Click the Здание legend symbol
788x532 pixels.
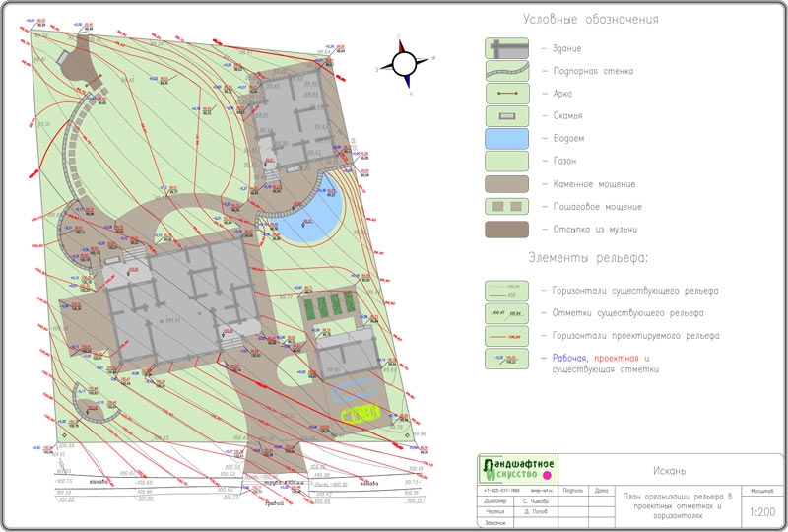pos(506,48)
